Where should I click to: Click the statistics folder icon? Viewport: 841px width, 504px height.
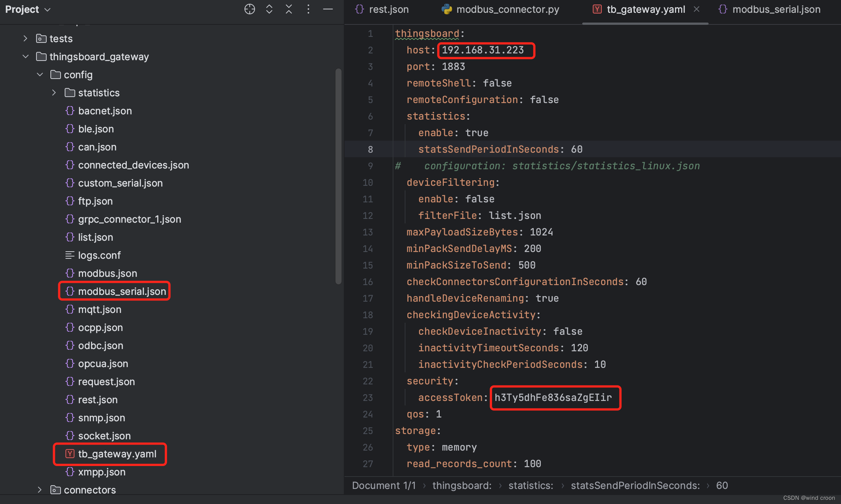click(x=70, y=93)
